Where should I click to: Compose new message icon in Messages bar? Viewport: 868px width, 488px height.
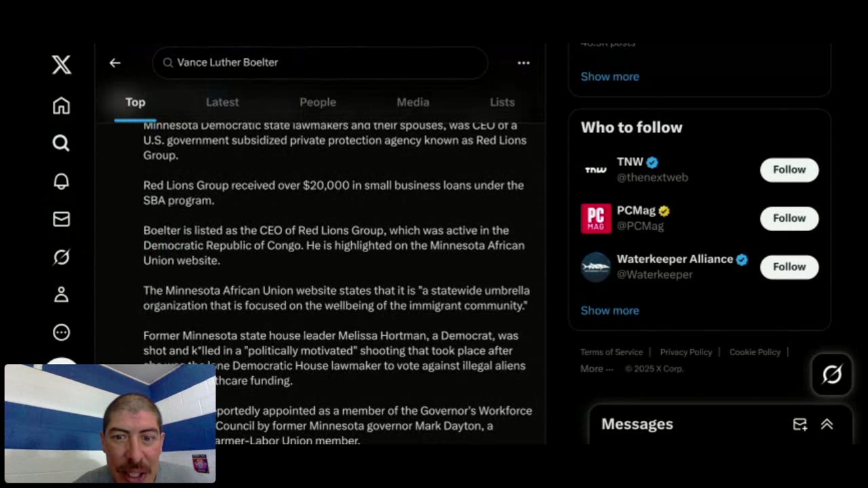(x=800, y=424)
